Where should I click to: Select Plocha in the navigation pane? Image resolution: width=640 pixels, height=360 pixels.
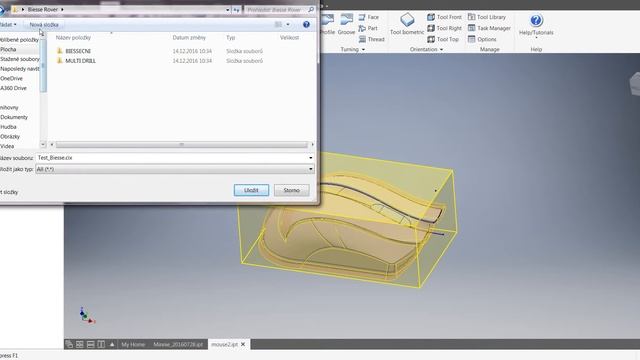(x=8, y=49)
